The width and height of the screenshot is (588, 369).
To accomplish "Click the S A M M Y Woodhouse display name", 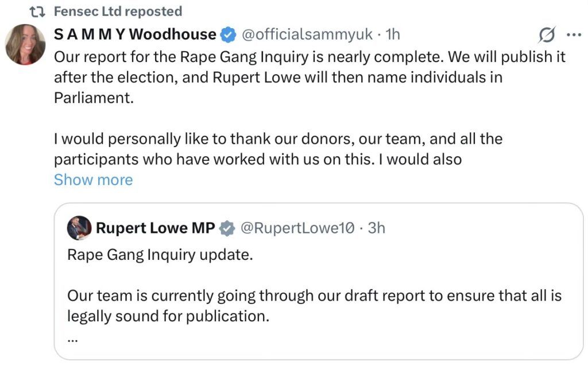I will pos(135,35).
